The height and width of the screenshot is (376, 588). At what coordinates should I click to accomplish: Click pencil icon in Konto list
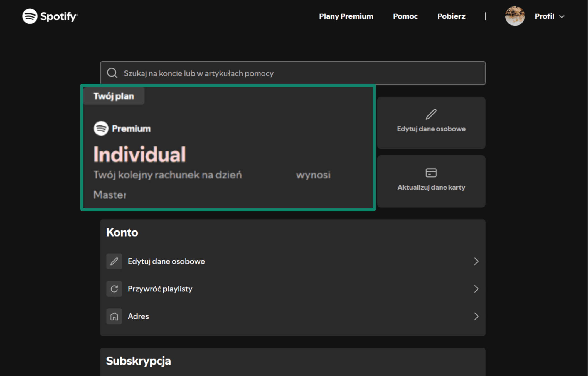(x=114, y=261)
